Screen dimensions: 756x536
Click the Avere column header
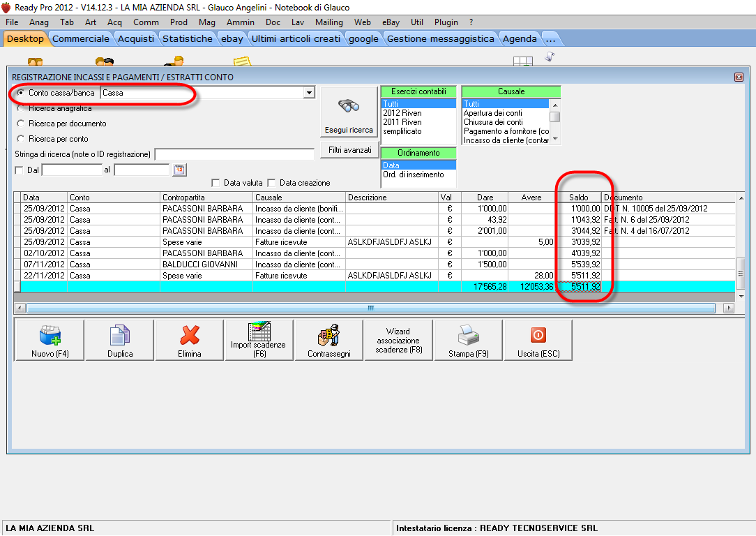531,198
